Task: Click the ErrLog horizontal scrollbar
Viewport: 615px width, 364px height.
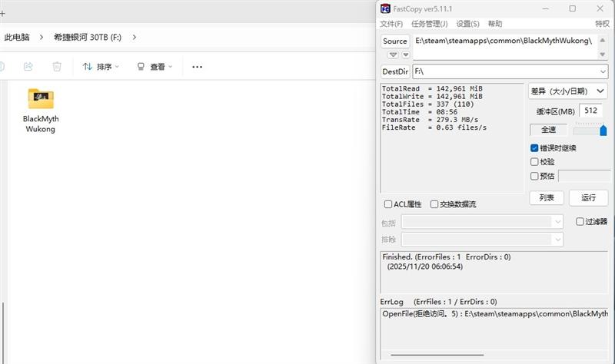Action: [437, 355]
